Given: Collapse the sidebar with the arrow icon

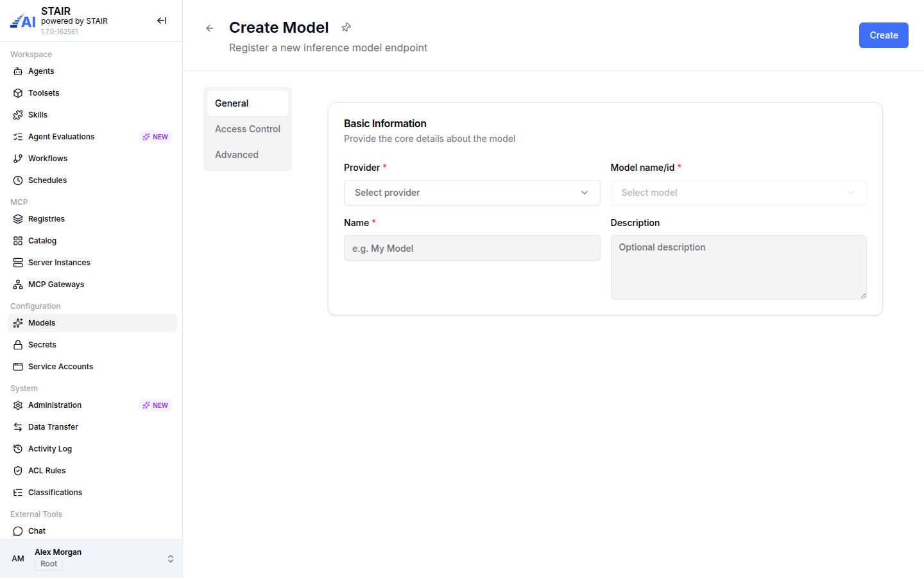Looking at the screenshot, I should point(162,21).
